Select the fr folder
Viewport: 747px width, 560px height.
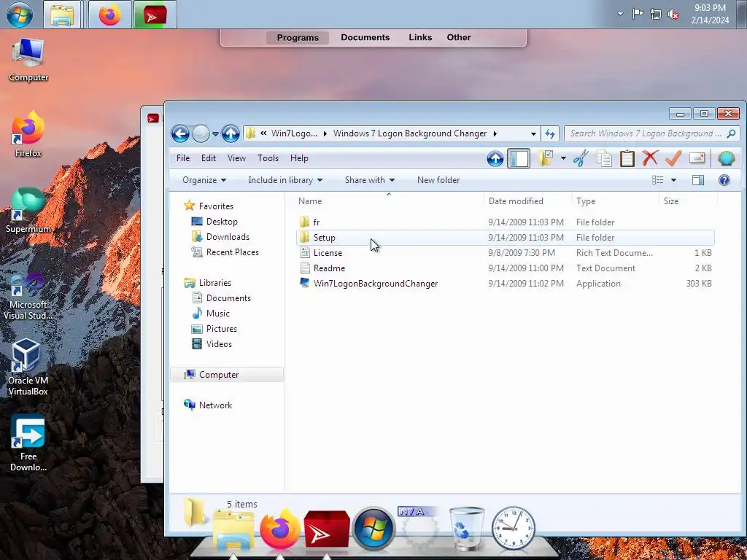coord(505,222)
